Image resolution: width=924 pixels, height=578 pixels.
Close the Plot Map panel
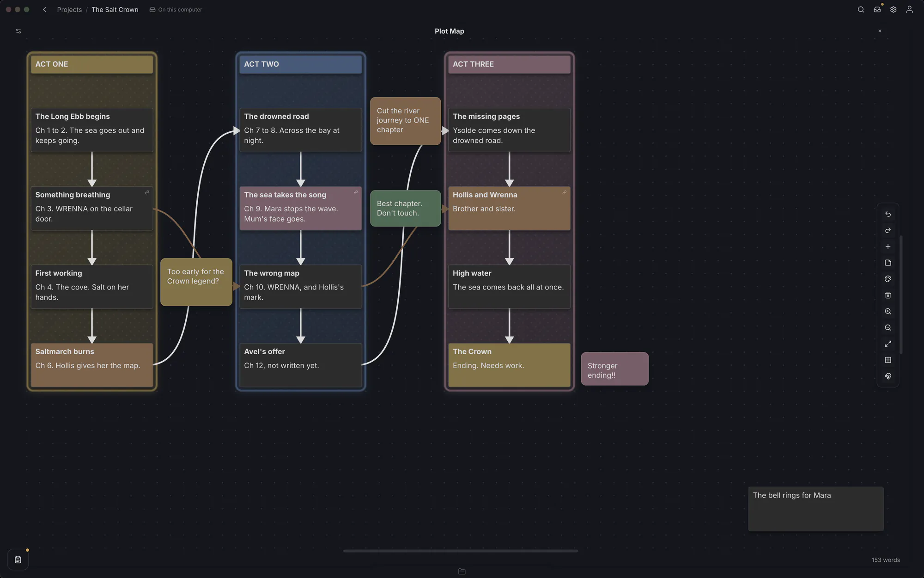880,31
